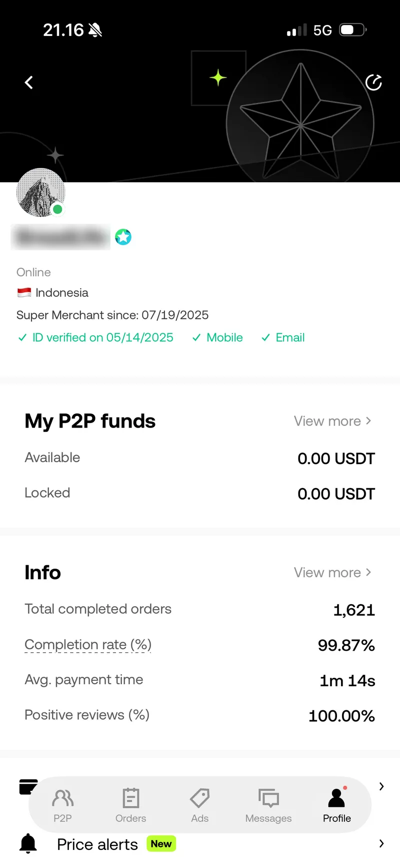
Task: Tap the Ads tag icon
Action: 199,798
